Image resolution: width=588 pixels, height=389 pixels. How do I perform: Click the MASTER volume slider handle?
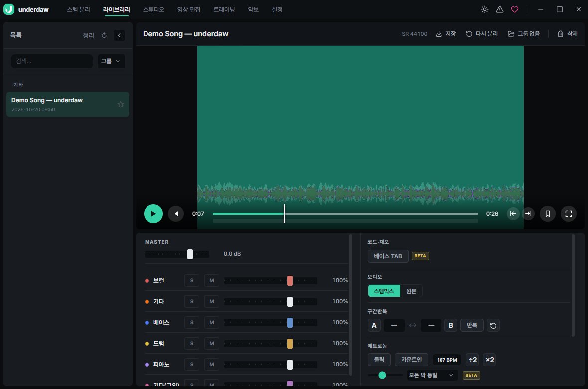point(190,254)
